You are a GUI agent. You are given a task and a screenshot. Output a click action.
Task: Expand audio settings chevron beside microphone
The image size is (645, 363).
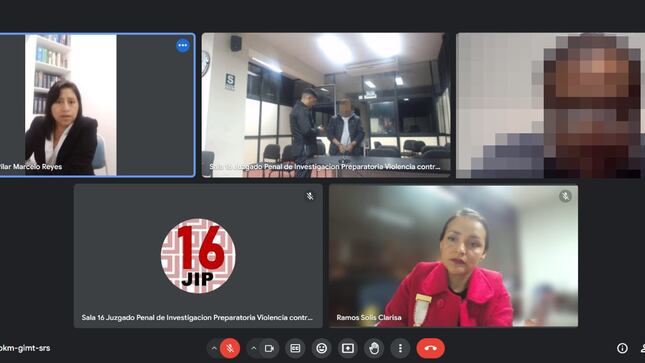[214, 348]
